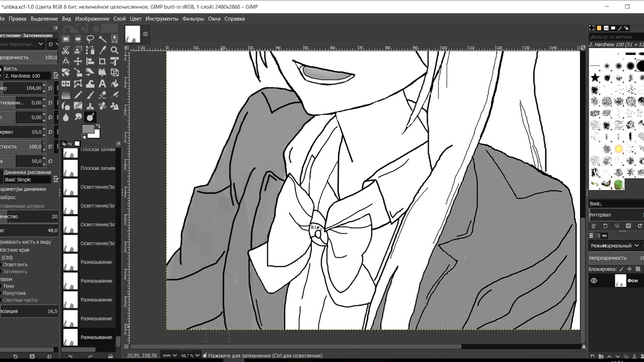Activate the Paths tool

coord(90,50)
